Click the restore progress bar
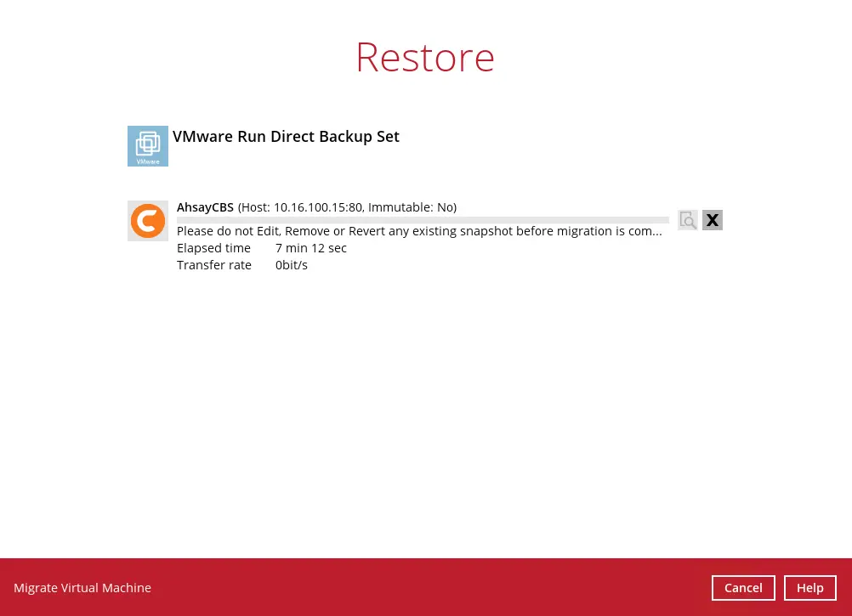852x616 pixels. point(423,220)
